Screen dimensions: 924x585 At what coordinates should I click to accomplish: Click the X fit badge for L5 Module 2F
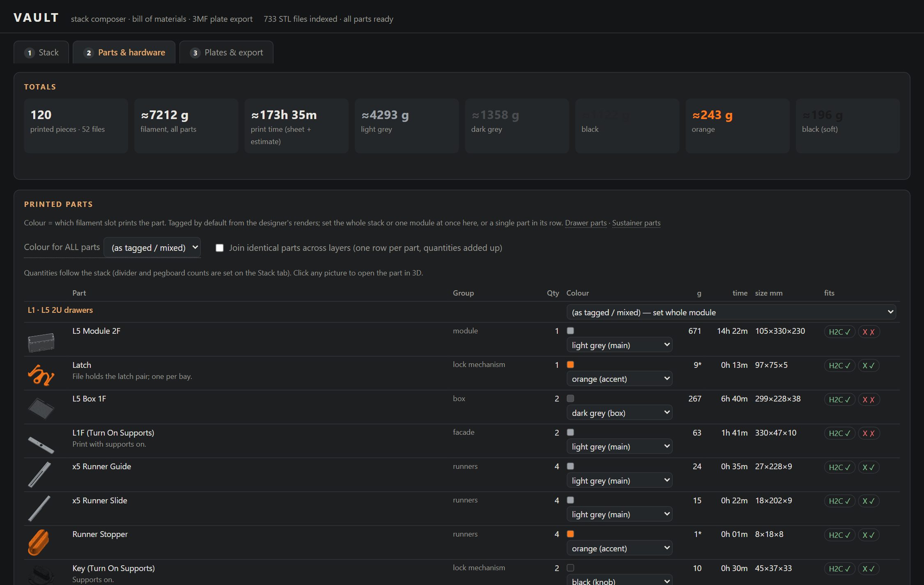pos(869,332)
